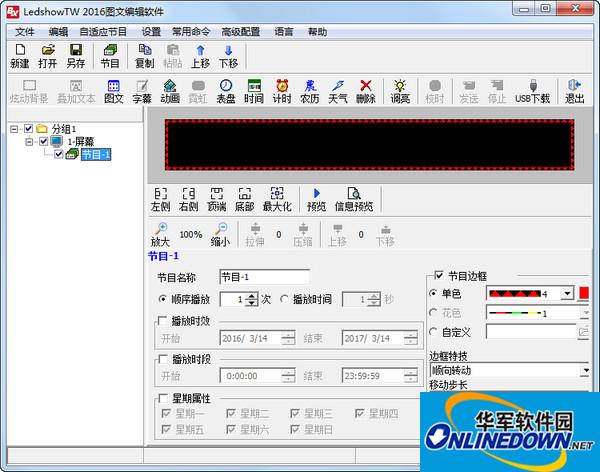Click the red border color swatch
The image size is (600, 472).
point(584,293)
